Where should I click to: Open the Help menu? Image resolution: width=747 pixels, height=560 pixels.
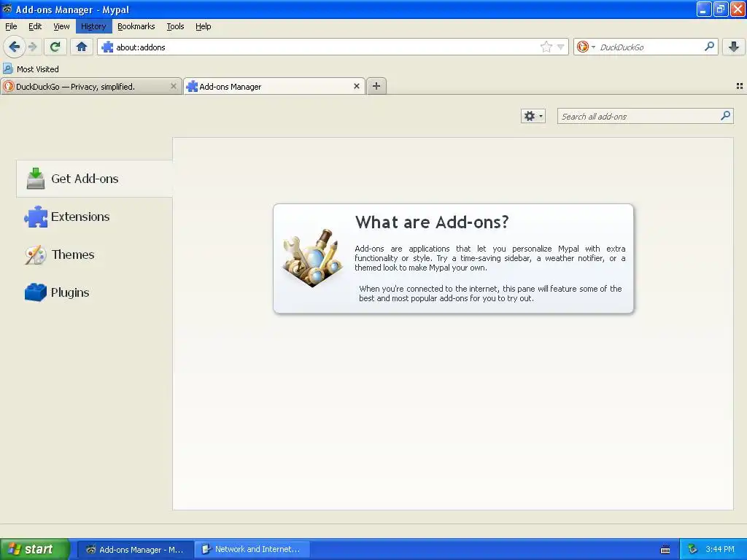204,26
